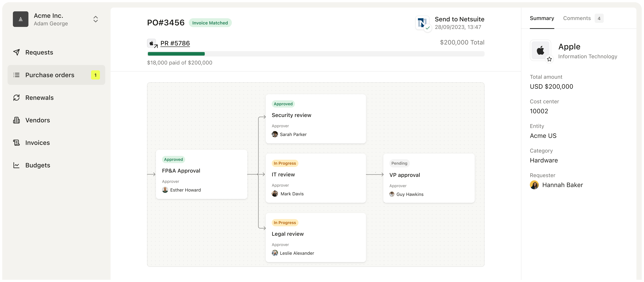This screenshot has height=282, width=644.
Task: Click the Renewals sidebar icon
Action: (x=16, y=97)
